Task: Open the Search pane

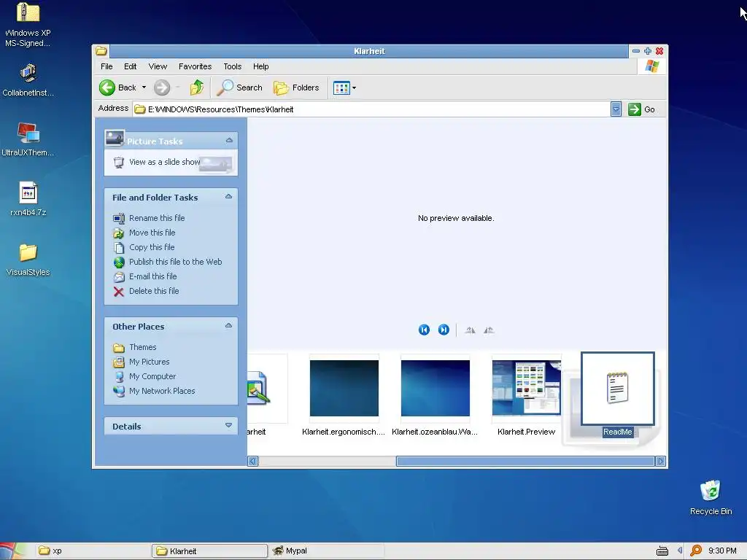Action: [x=239, y=87]
